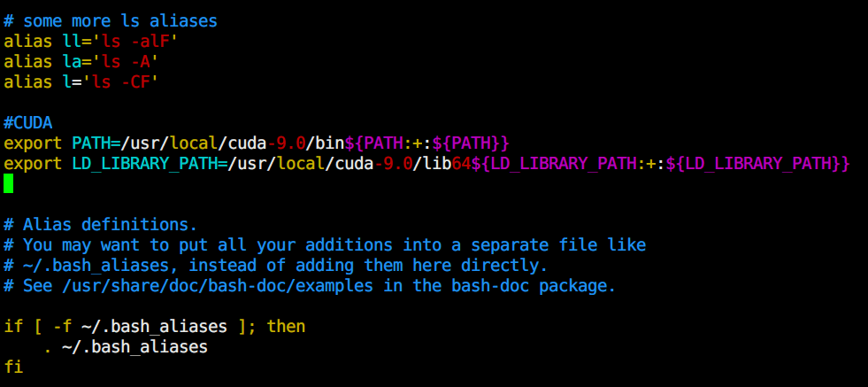868x387 pixels.
Task: Click the alias l='ls -CF' line
Action: [x=81, y=82]
